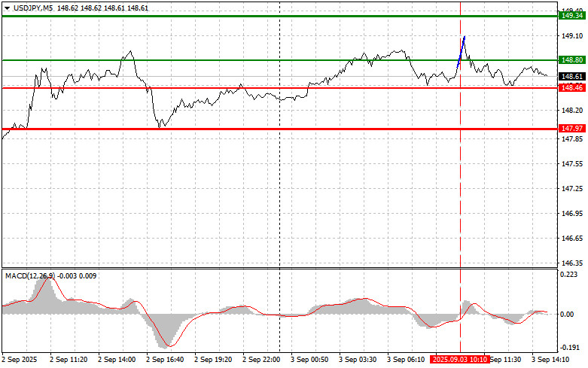Click the 146.65 value on price scale
The width and height of the screenshot is (588, 368).
[x=572, y=239]
